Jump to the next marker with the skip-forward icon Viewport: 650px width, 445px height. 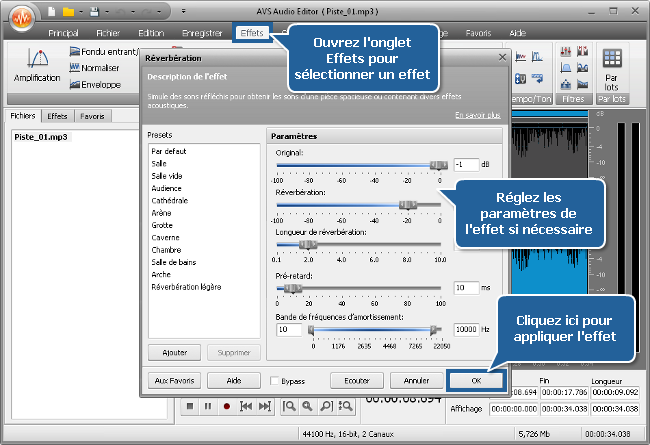[x=264, y=407]
